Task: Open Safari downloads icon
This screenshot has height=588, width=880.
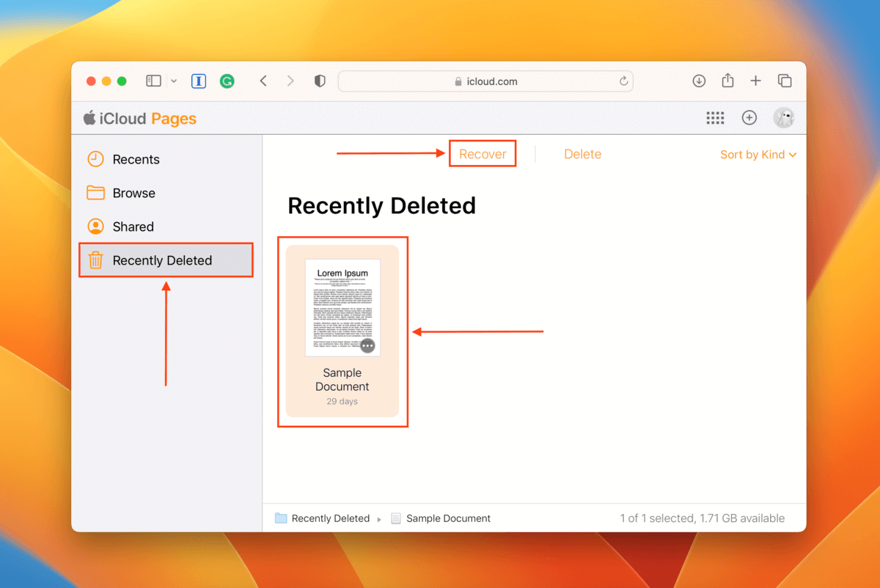Action: [x=699, y=81]
